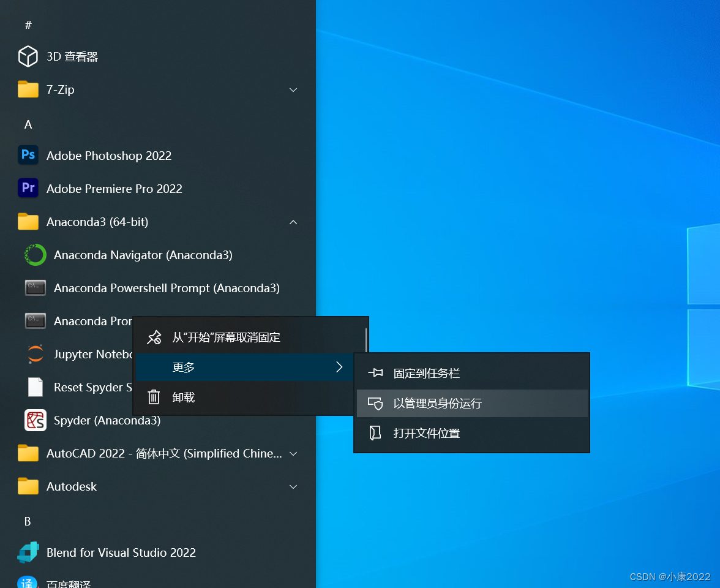Click the pin icon beside 固定到任务栏

(x=375, y=372)
